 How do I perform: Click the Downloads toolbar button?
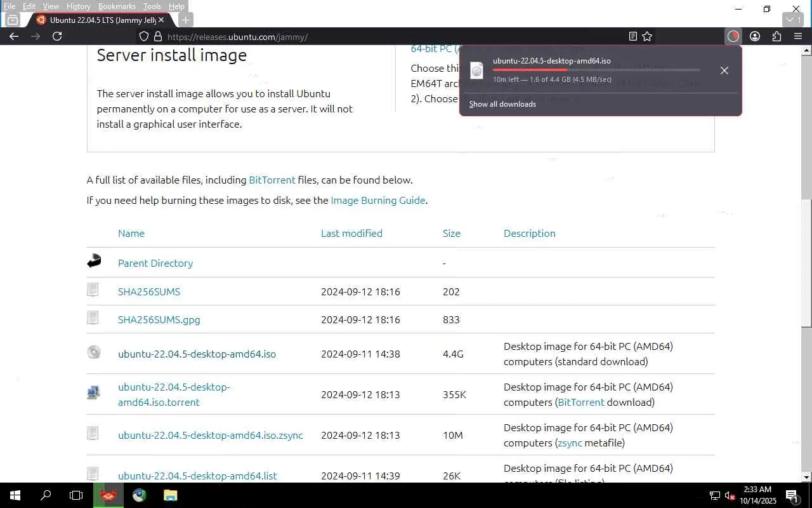[x=733, y=36]
